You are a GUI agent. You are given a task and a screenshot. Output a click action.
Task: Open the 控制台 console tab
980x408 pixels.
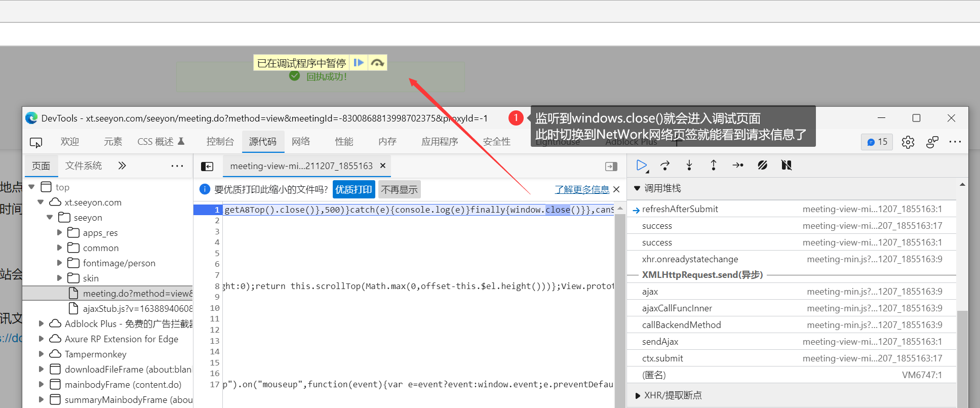[220, 142]
